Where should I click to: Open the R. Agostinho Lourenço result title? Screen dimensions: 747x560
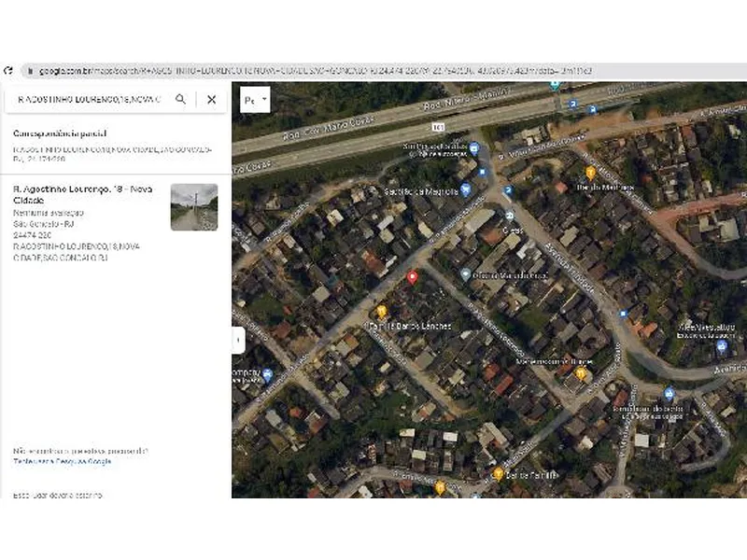pos(82,194)
